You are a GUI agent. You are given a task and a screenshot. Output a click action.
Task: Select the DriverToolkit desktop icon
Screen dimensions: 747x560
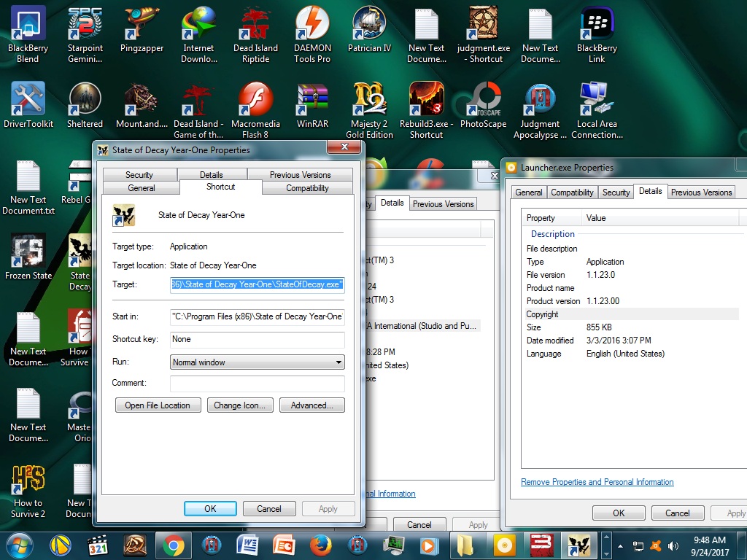click(x=28, y=105)
